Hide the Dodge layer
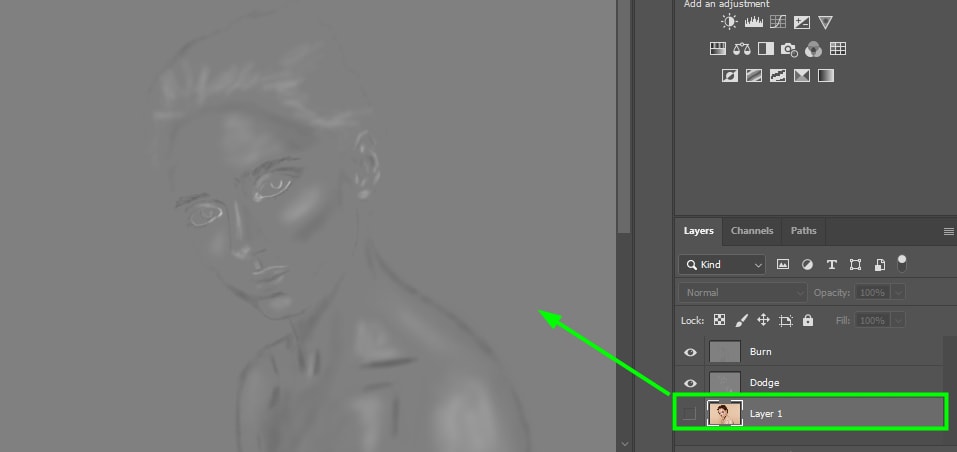Viewport: 957px width, 452px height. pos(690,383)
